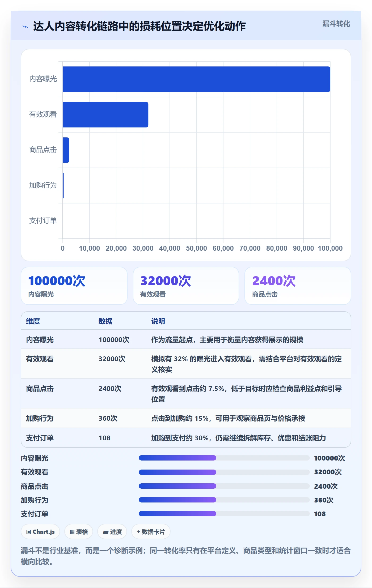Viewport: 372px width, 588px height.
Task: Click the 支付订单 progress row label
Action: (35, 514)
